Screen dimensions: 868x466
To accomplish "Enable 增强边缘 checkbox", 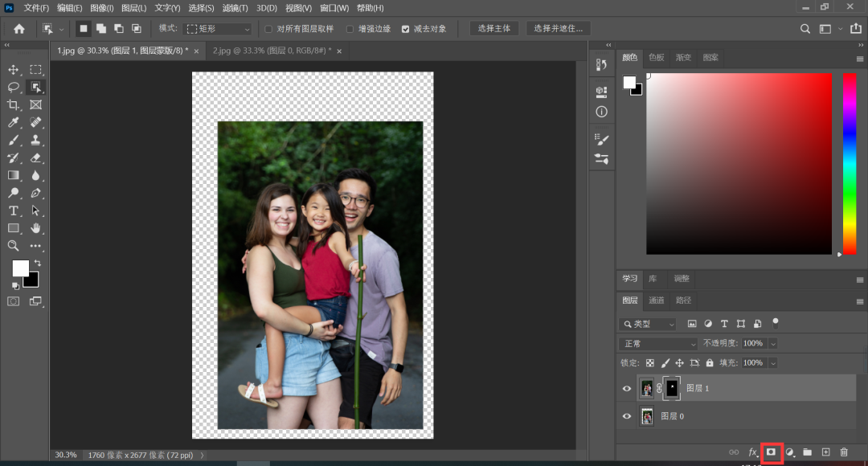I will [x=350, y=29].
